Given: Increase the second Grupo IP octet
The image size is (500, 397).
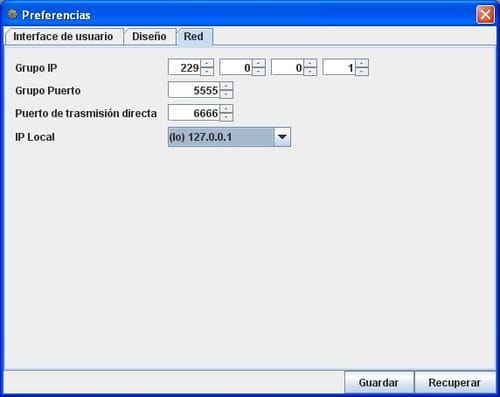Looking at the screenshot, I should 259,63.
